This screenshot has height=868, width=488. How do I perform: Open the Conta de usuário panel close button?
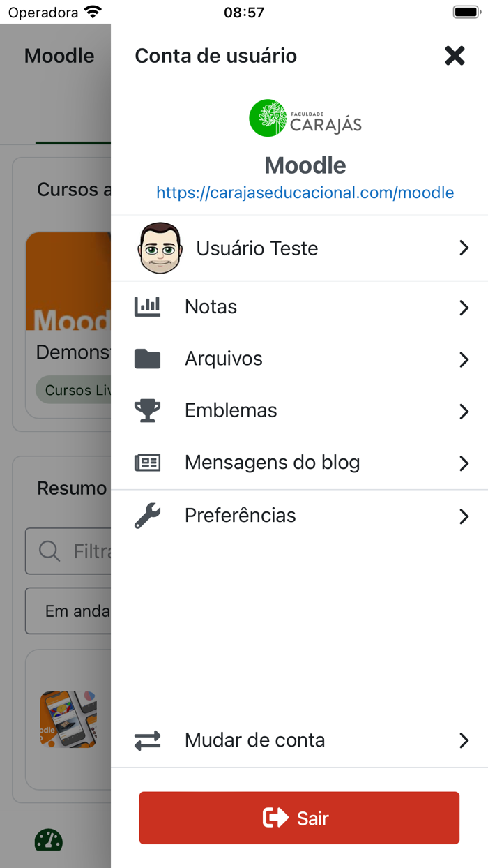pyautogui.click(x=454, y=55)
